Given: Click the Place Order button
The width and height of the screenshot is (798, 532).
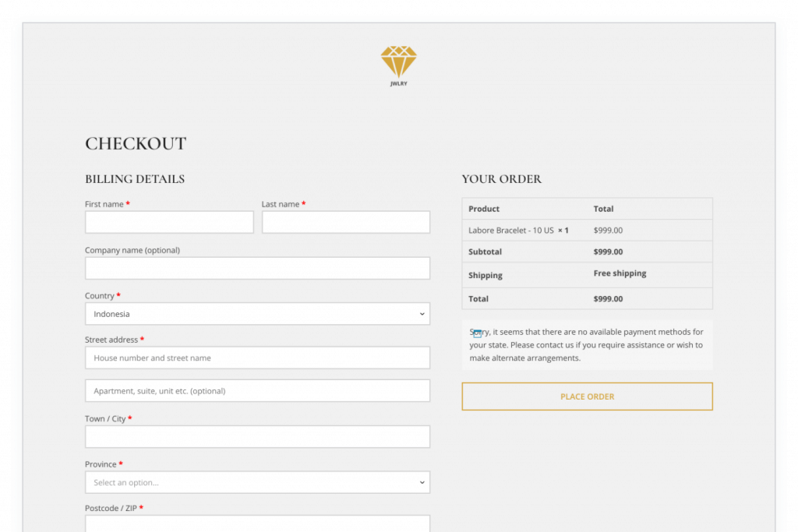Looking at the screenshot, I should tap(588, 396).
